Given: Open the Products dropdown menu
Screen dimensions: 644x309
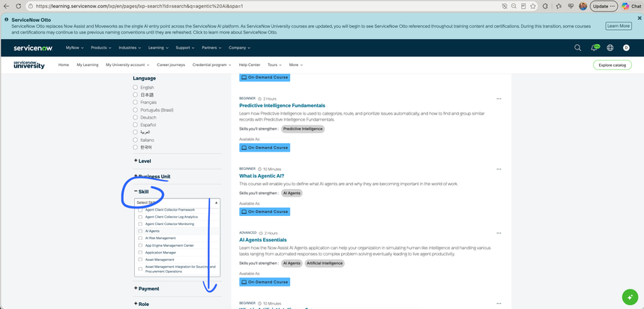Looking at the screenshot, I should tap(101, 48).
